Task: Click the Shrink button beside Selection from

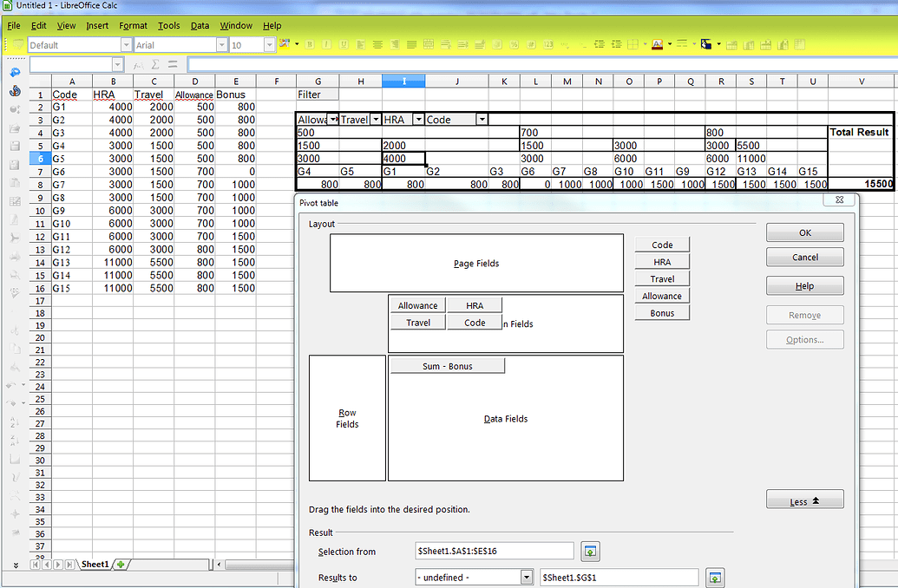Action: 590,552
